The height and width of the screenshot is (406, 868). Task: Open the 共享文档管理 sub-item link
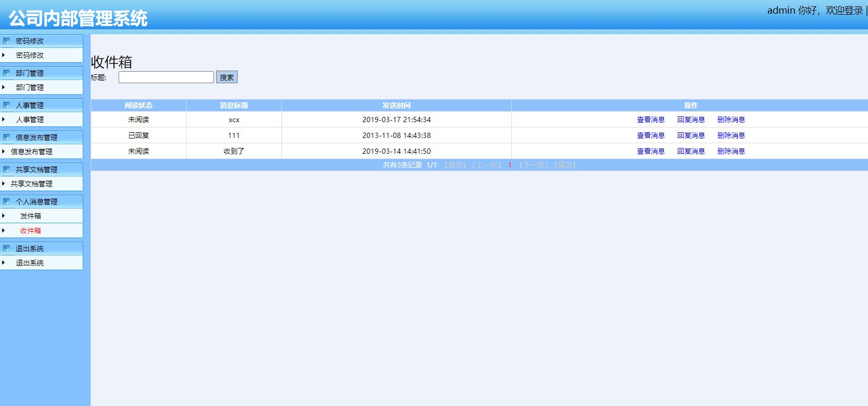tap(32, 184)
